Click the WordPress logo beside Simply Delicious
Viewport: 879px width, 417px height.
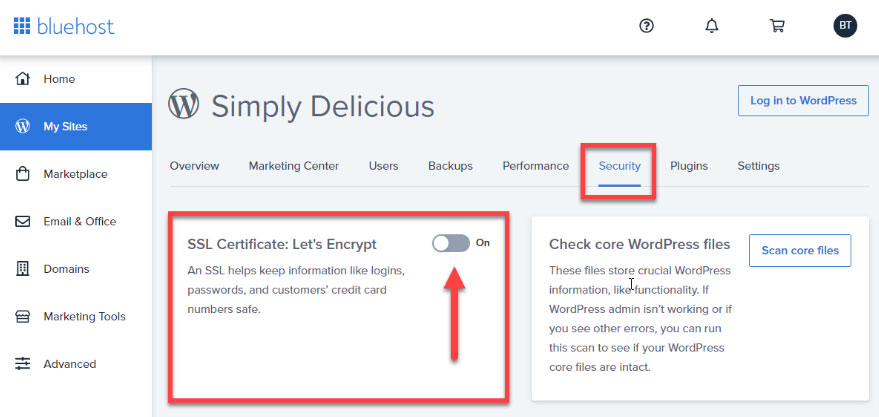184,104
